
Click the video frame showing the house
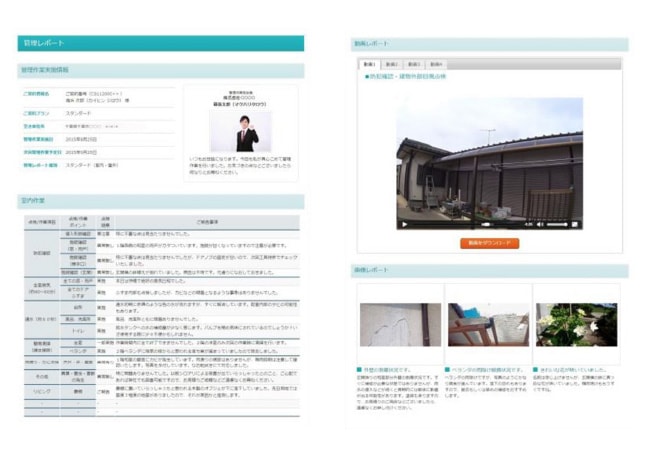pos(489,160)
